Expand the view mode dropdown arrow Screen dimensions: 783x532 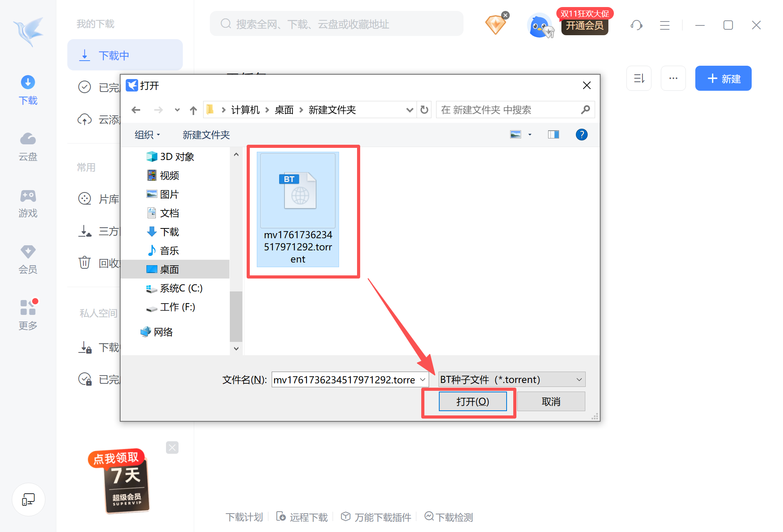click(530, 135)
